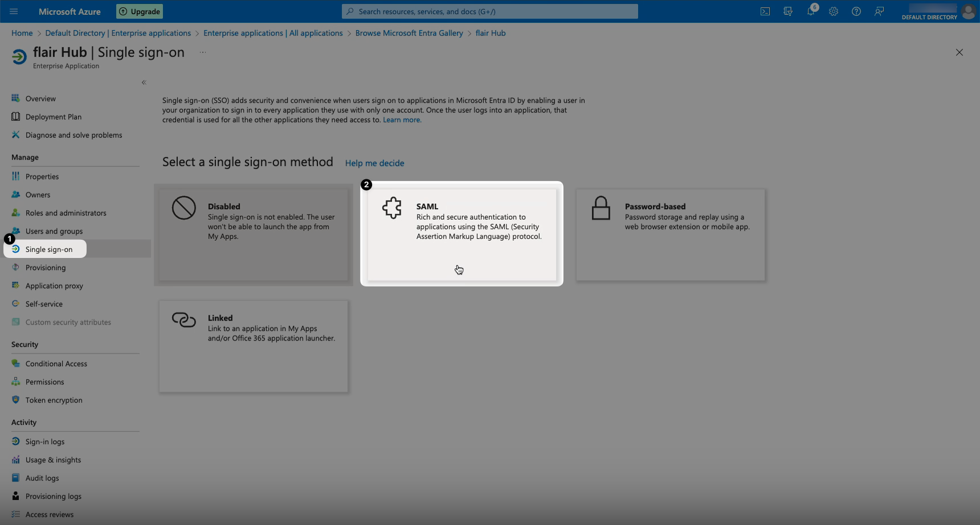Screen dimensions: 980x525
Task: Navigate to Browse Microsoft Entra Gallery breadcrumb
Action: point(409,33)
